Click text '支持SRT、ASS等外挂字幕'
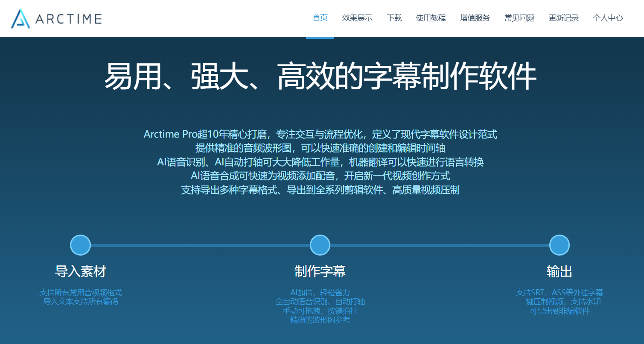Screen dimensions: 644x344 click(x=559, y=293)
